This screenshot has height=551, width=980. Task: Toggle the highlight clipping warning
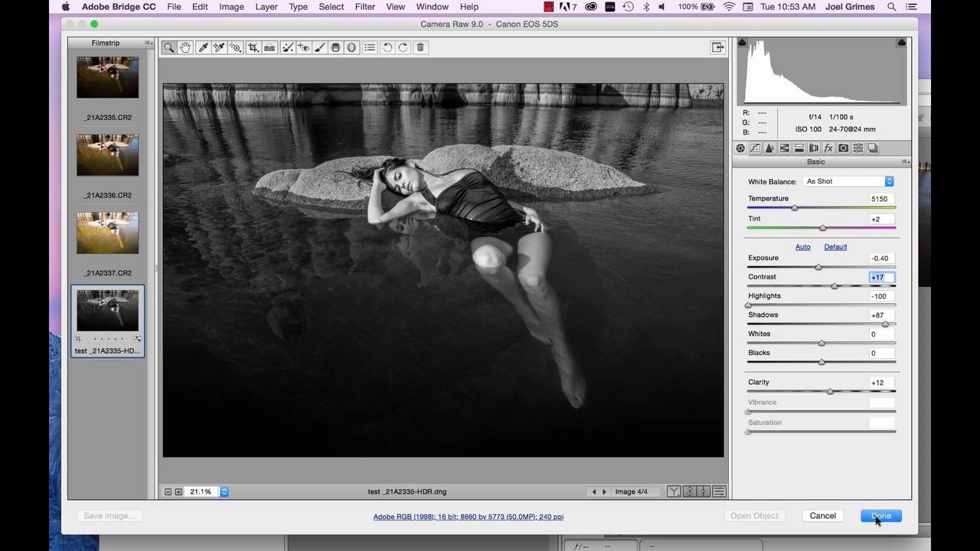(903, 43)
